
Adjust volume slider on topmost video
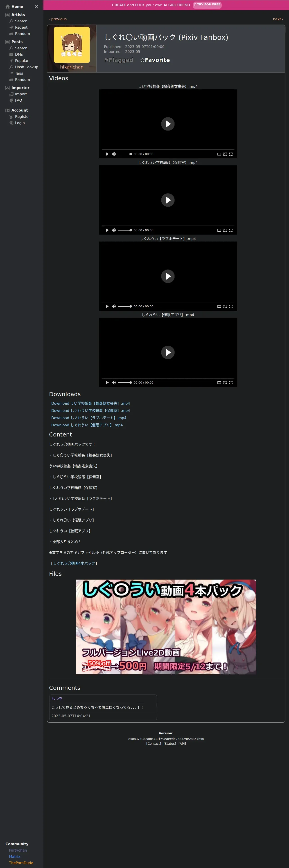[125, 154]
